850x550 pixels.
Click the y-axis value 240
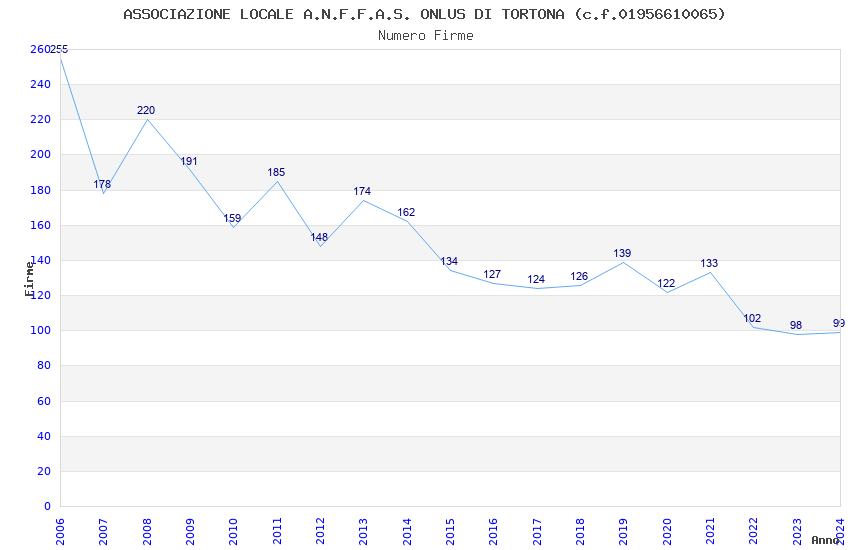coord(40,85)
